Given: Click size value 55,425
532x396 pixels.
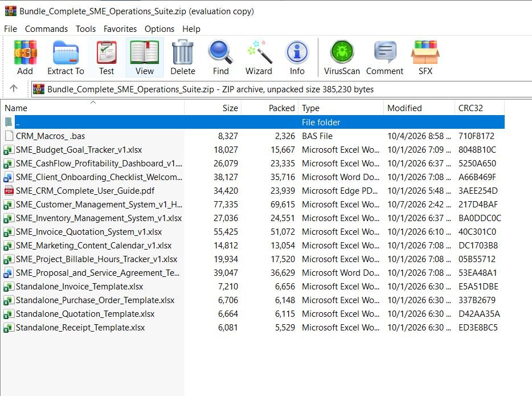Looking at the screenshot, I should pyautogui.click(x=226, y=232).
